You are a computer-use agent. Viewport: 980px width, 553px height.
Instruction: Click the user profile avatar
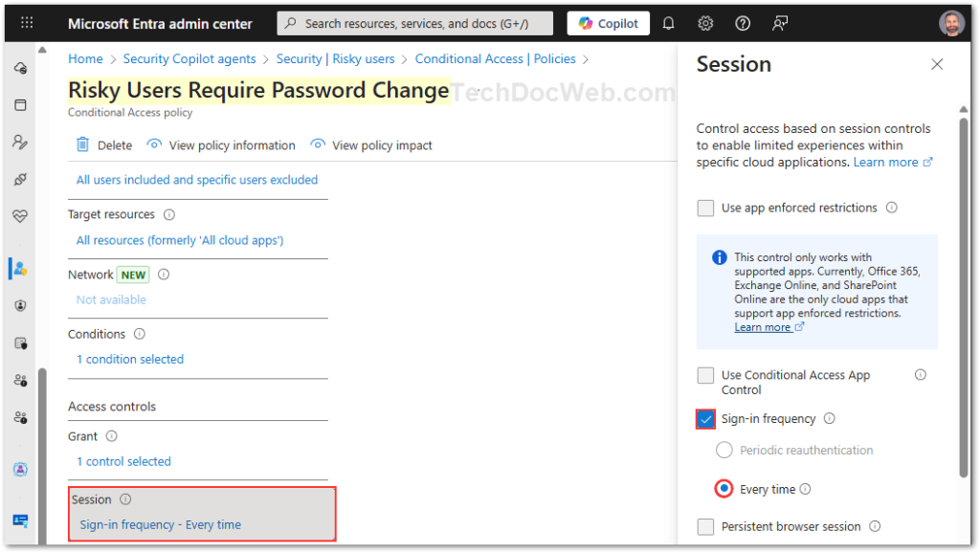(951, 23)
